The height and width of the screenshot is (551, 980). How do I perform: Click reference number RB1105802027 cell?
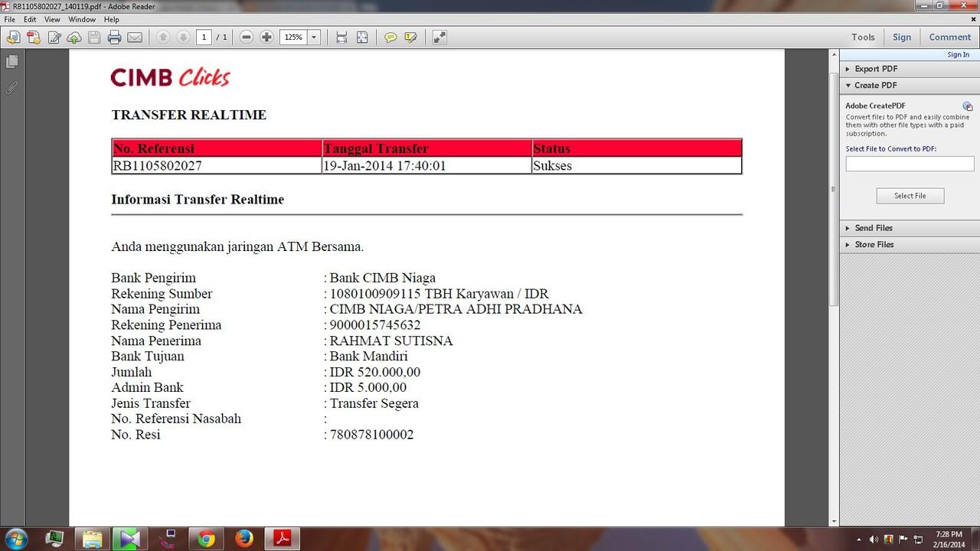[x=217, y=165]
